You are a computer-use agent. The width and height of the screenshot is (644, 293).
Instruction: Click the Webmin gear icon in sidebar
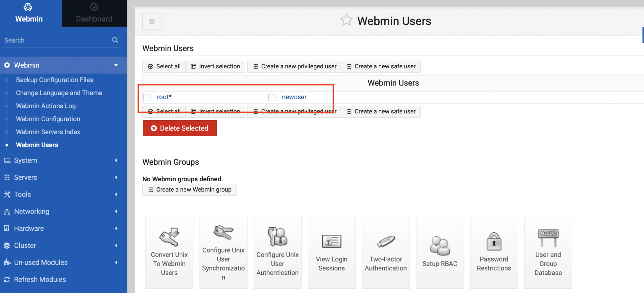(7, 65)
